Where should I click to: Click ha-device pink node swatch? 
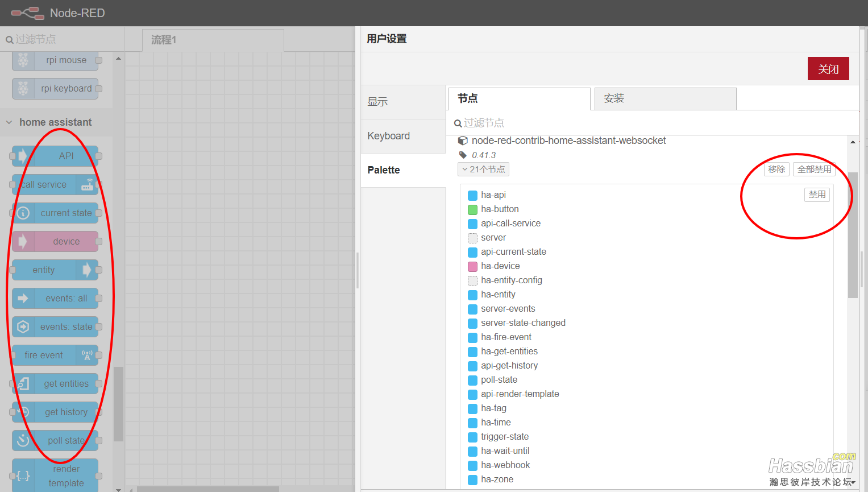pyautogui.click(x=472, y=266)
